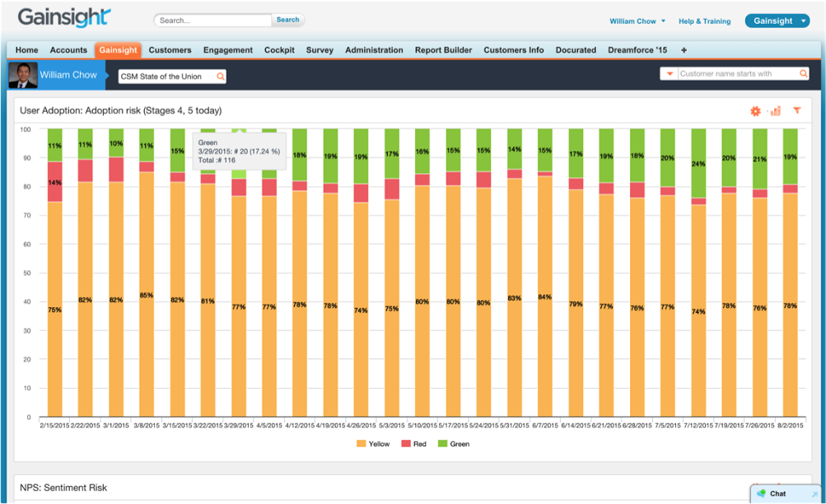Click the orange filter funnel icon
Viewport: 826px width, 504px height.
(797, 110)
